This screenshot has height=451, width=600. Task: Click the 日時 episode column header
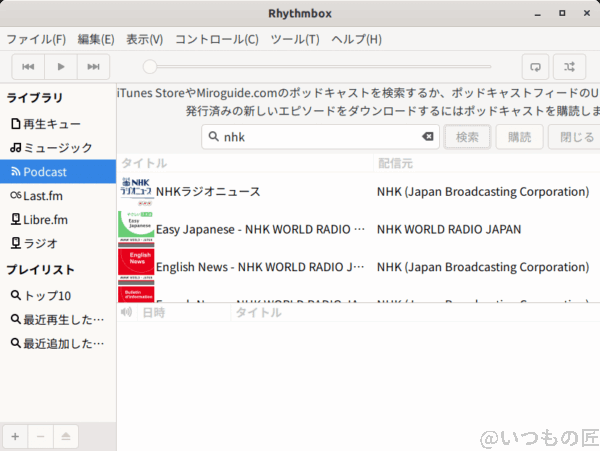click(185, 313)
